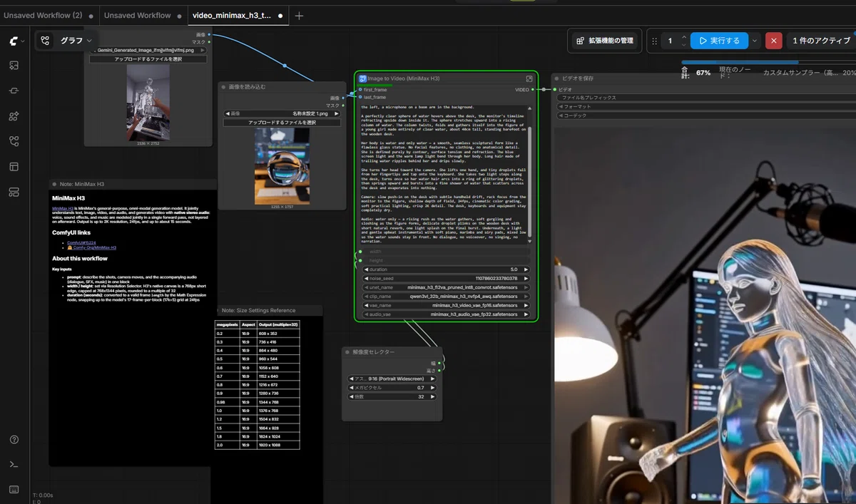Open the dropdown chevron beside ComfyUI logo

24,41
